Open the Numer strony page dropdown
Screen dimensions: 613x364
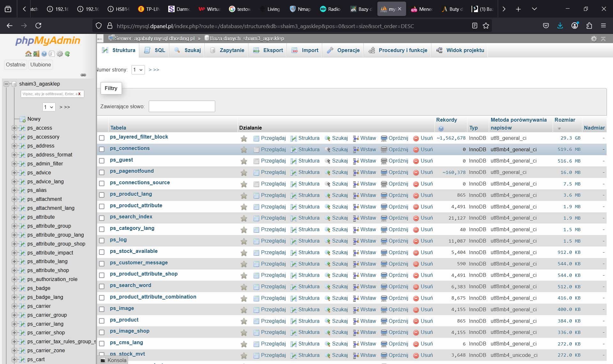(x=138, y=70)
